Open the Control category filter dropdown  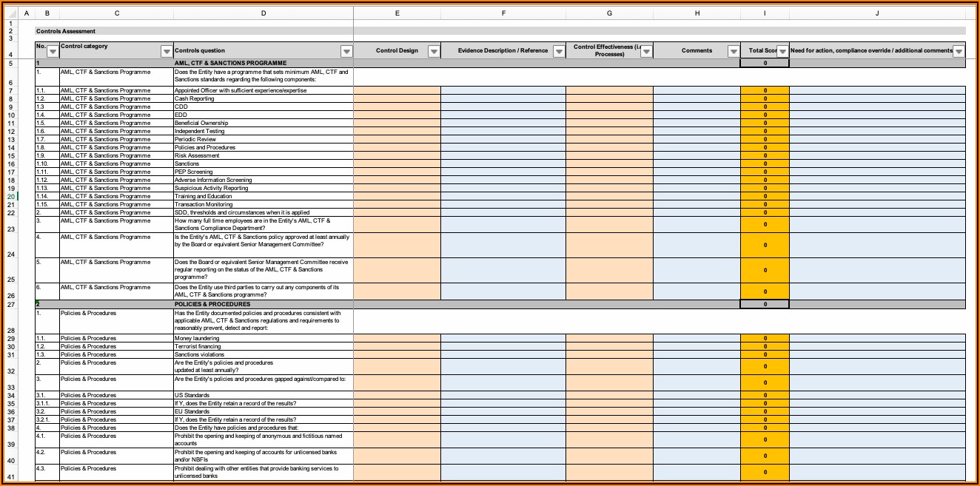pyautogui.click(x=167, y=52)
